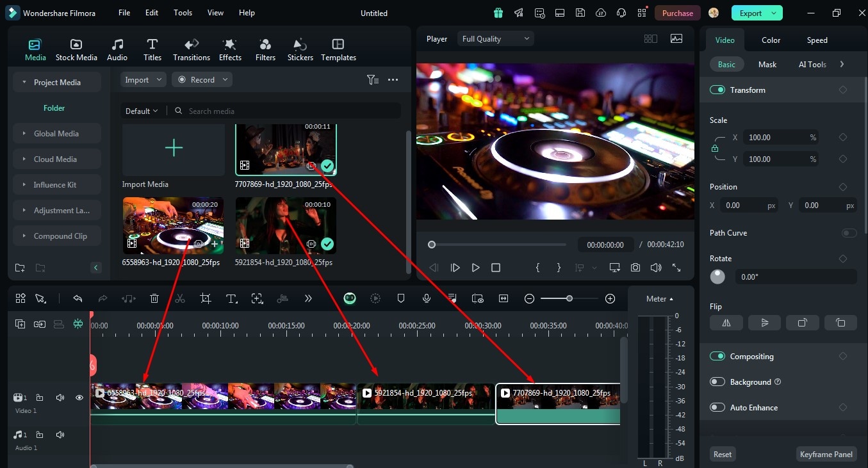Click the Folder link in media sidebar

(x=54, y=108)
